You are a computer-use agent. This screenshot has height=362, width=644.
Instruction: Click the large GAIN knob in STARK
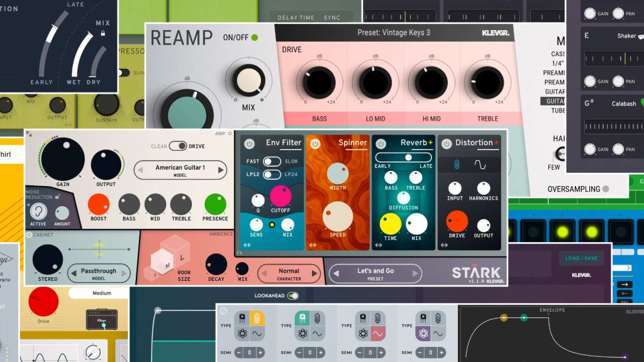63,160
